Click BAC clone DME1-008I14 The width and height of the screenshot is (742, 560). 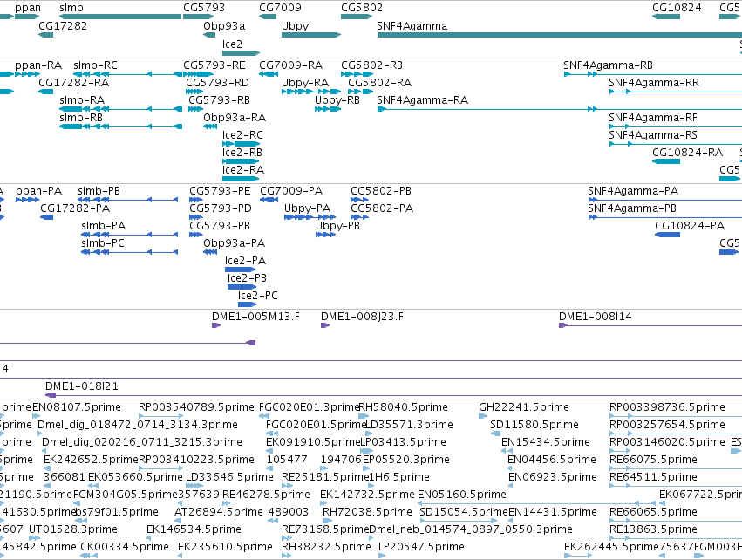(595, 317)
